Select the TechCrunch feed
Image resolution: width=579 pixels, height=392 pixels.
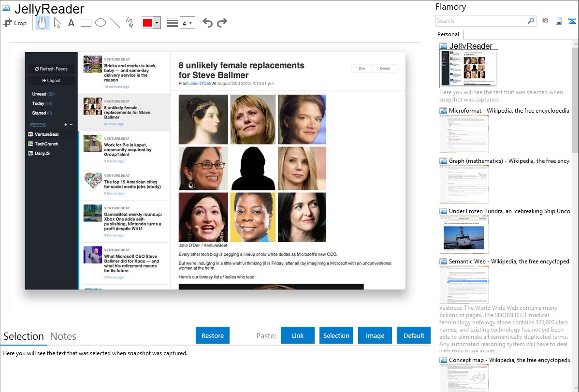click(43, 144)
